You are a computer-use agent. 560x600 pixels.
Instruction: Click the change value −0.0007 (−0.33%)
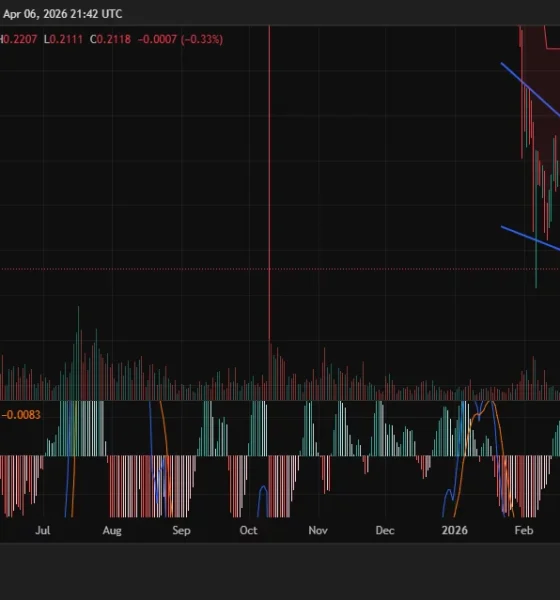[180, 39]
